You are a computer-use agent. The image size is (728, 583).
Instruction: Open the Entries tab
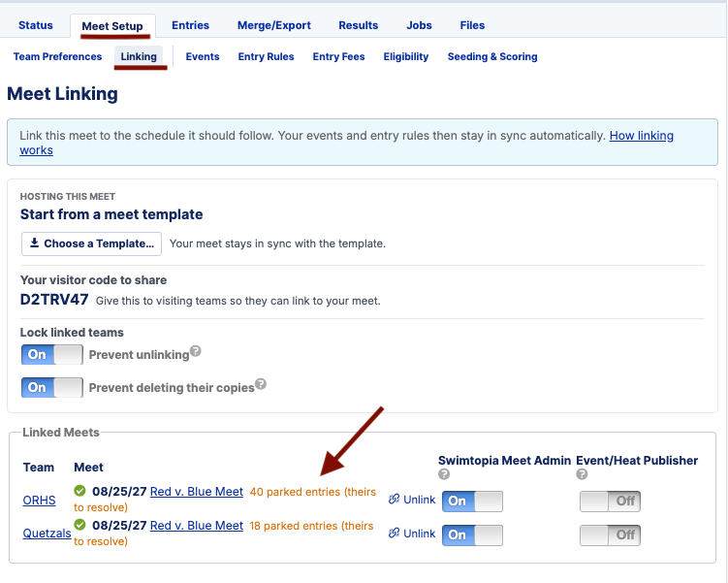tap(190, 25)
